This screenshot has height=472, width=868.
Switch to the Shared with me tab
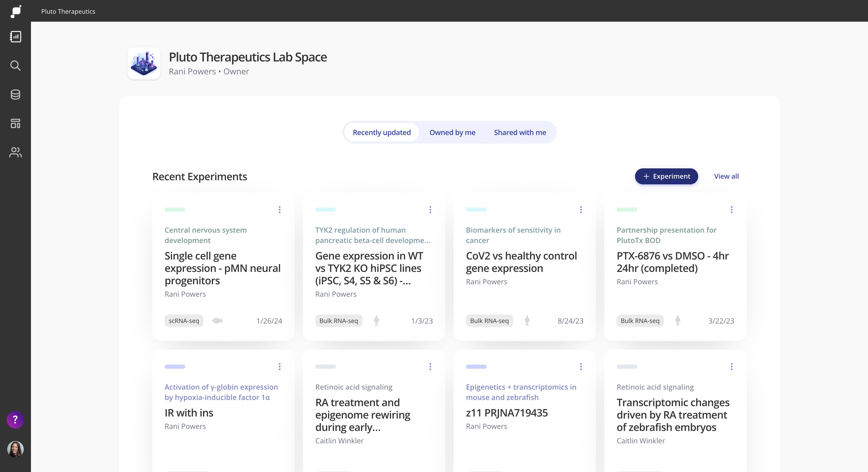point(520,132)
